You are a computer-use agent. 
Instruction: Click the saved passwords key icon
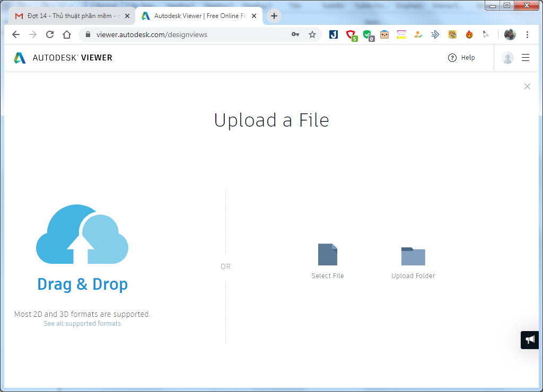295,34
